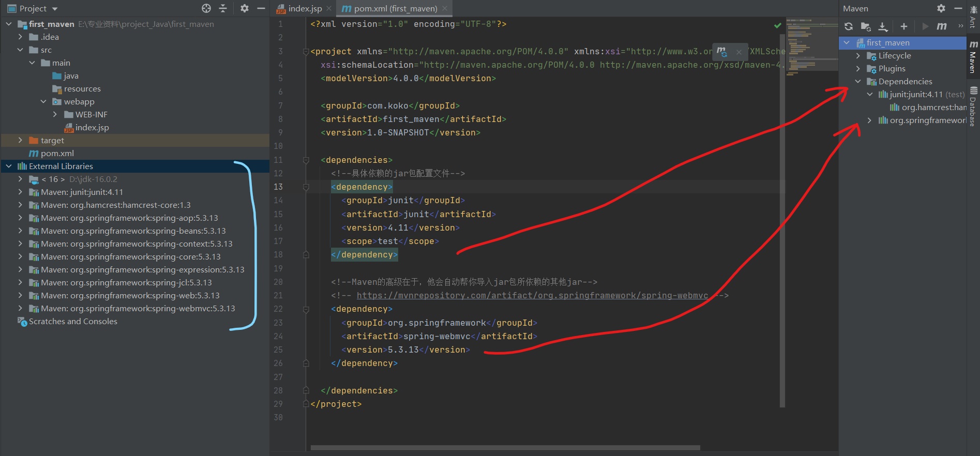
Task: Collapse the main folder
Action: pos(32,63)
